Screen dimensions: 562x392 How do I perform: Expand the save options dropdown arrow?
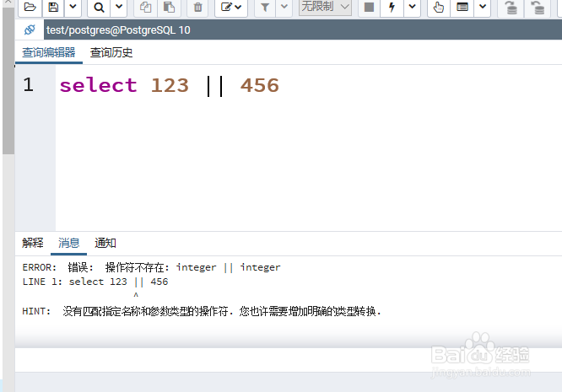[x=73, y=7]
